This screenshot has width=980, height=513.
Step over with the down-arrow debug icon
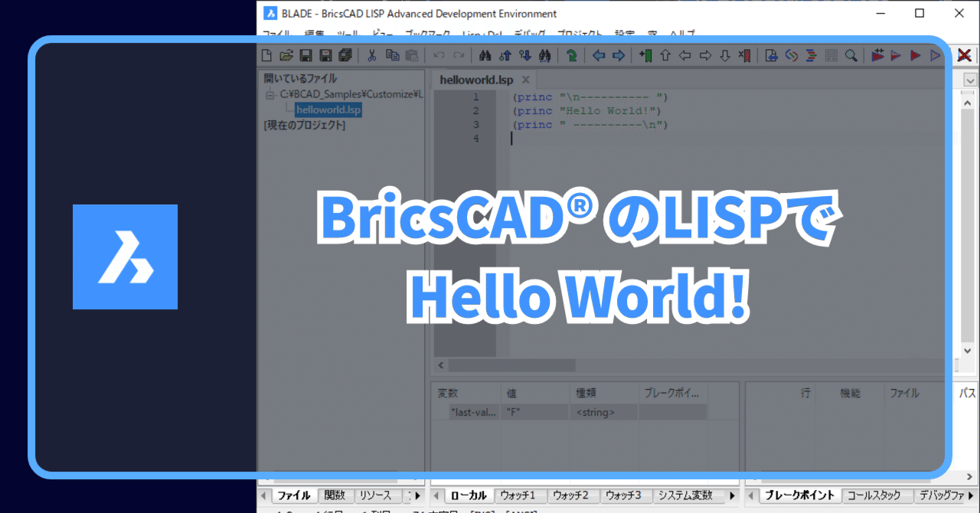[x=724, y=54]
